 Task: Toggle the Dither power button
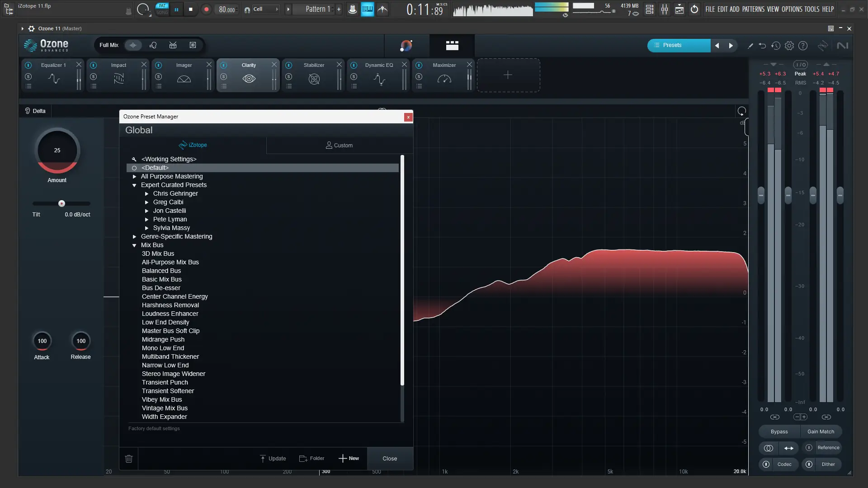809,464
